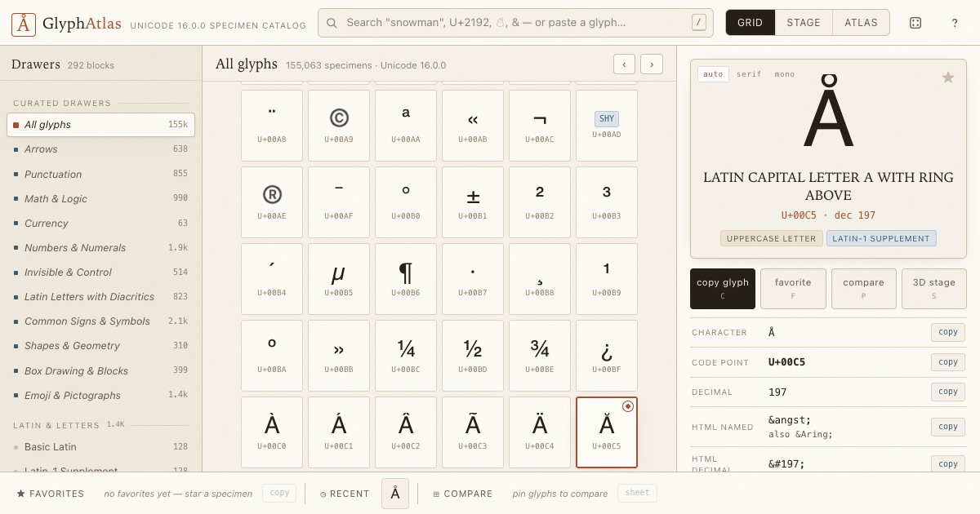Switch to STAGE view
980x514 pixels.
tap(804, 23)
